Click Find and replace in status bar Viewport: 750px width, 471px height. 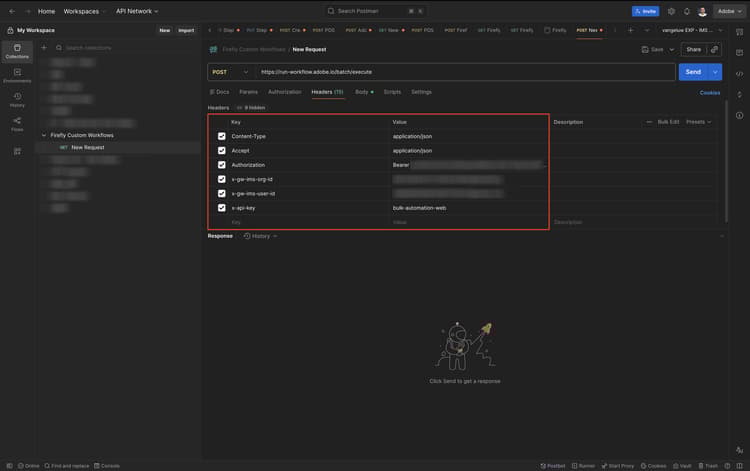(66, 466)
